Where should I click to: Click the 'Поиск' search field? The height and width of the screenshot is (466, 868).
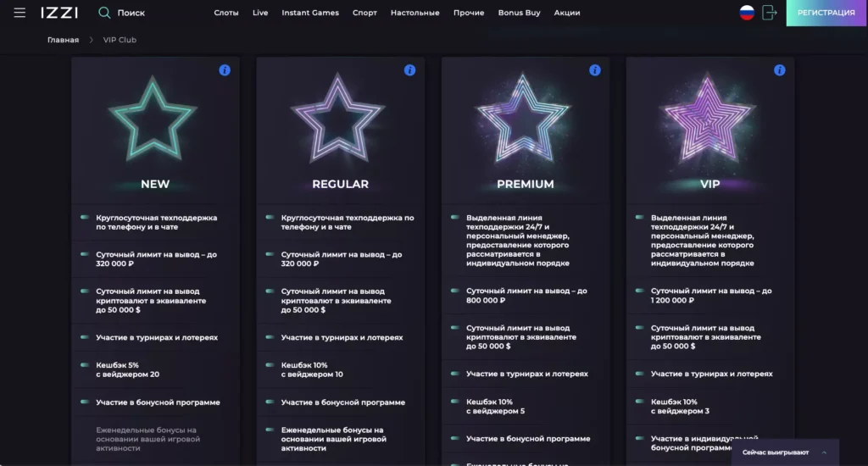131,14
